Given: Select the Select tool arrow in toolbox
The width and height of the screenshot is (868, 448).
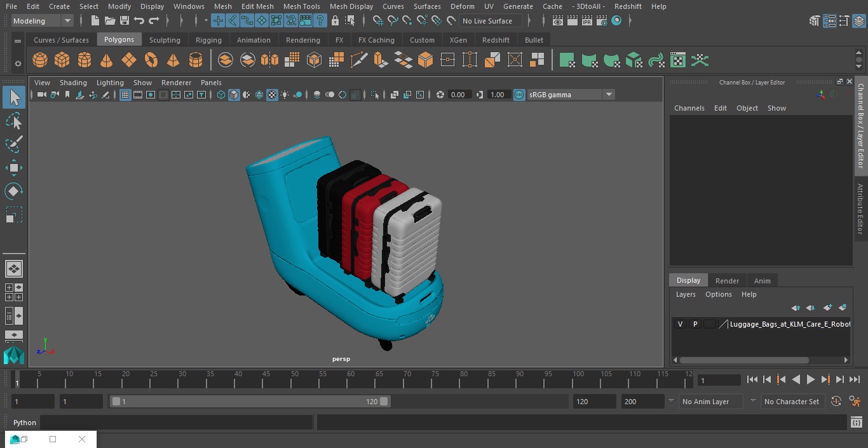Looking at the screenshot, I should click(x=13, y=97).
